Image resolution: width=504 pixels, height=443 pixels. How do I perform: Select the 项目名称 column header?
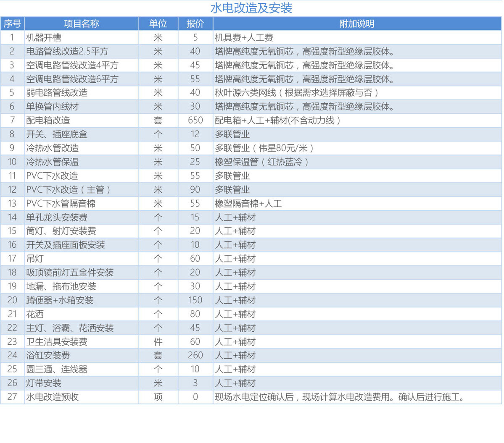(81, 24)
